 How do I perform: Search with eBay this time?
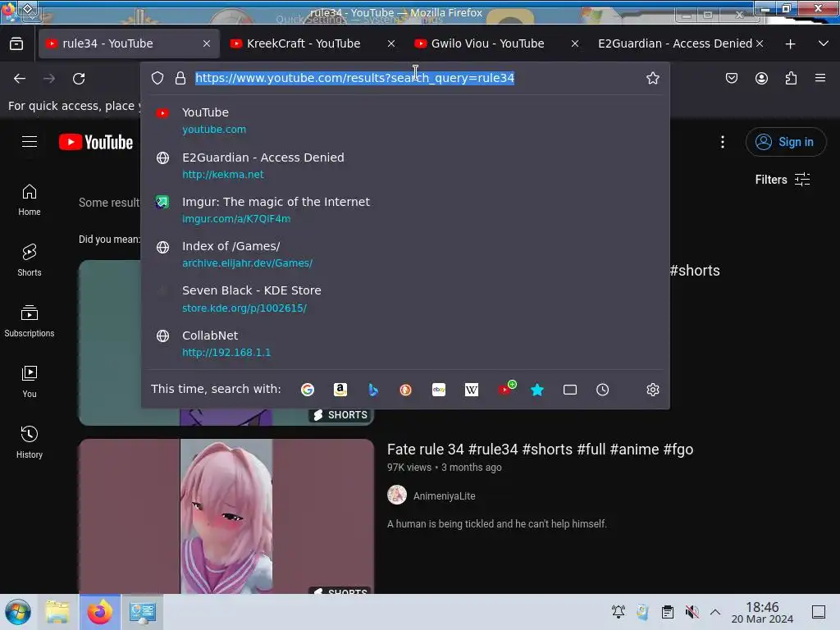click(x=439, y=390)
